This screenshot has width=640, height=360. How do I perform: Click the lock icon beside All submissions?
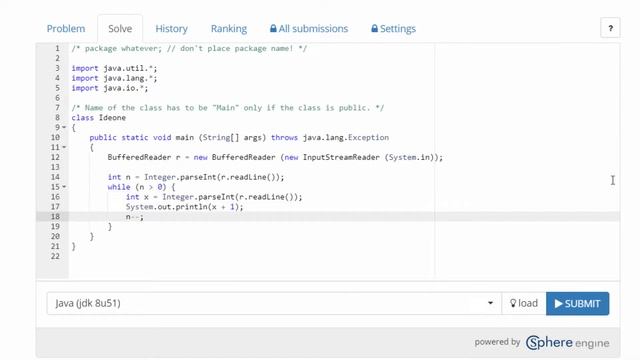coord(273,29)
